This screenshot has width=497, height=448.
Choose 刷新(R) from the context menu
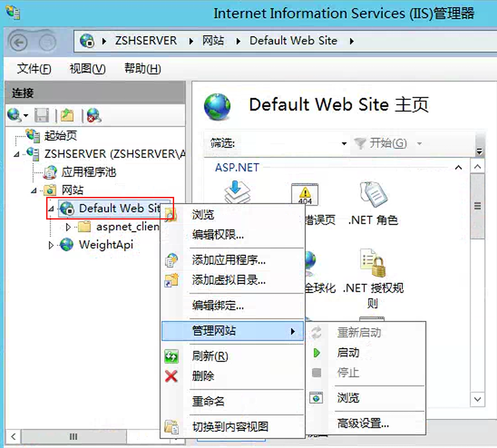[233, 356]
